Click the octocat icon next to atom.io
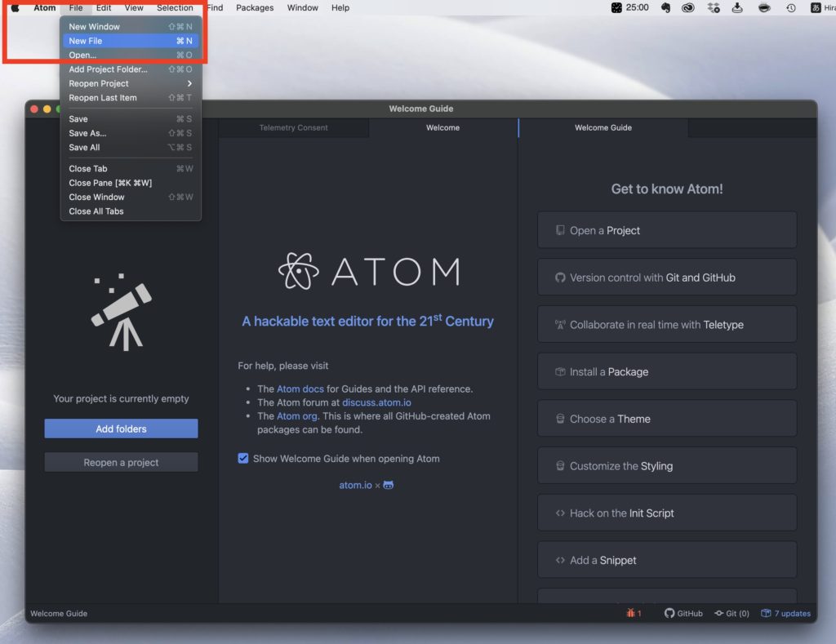 tap(388, 485)
